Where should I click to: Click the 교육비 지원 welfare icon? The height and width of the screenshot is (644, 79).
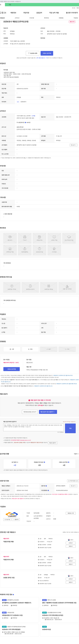pos(54,238)
